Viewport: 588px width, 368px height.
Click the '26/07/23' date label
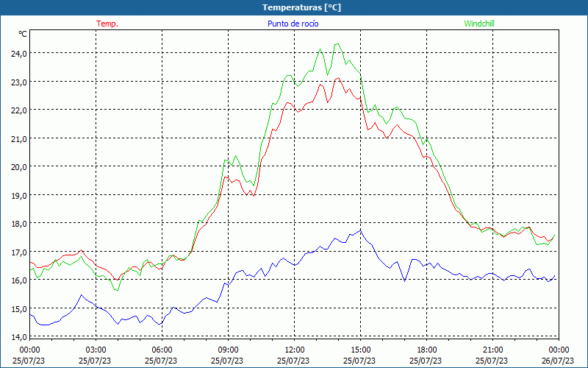[x=558, y=361]
